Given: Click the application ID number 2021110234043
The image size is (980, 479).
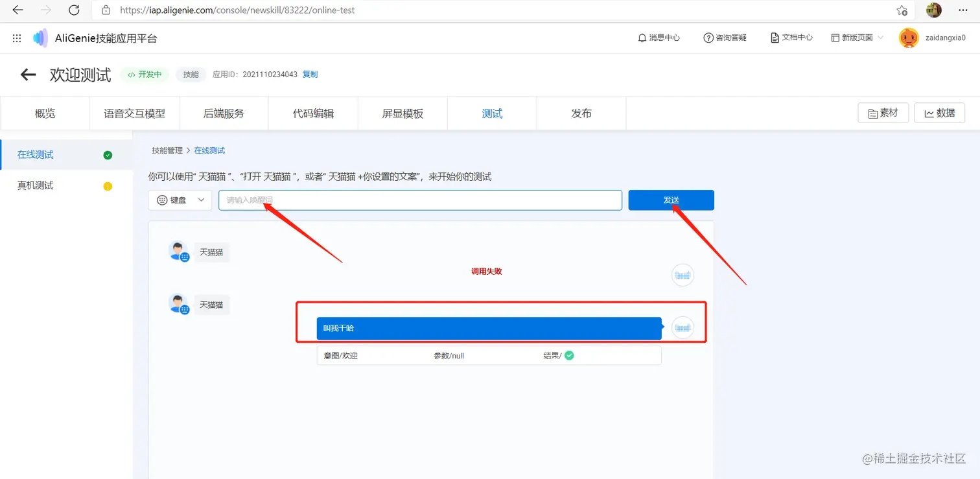Looking at the screenshot, I should [270, 75].
